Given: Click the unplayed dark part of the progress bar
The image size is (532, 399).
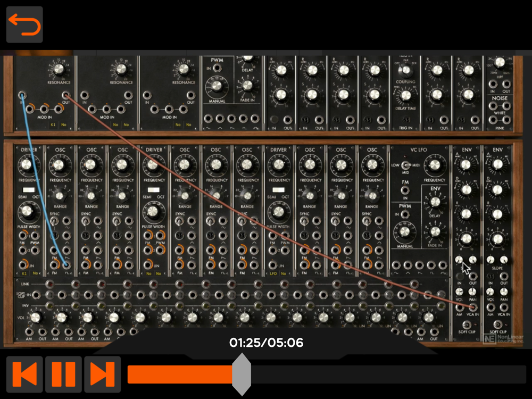Looking at the screenshot, I should [388, 374].
